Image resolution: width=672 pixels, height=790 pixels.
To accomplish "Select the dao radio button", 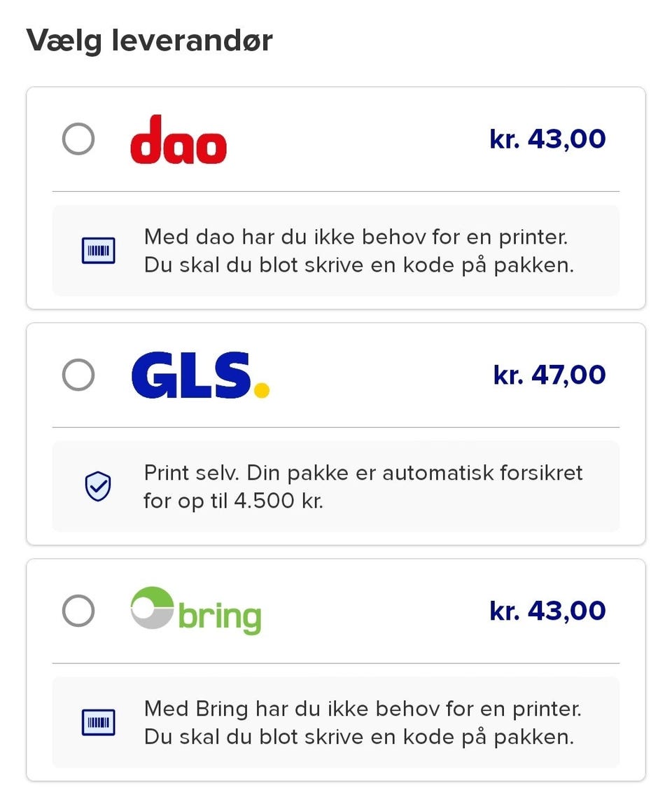I will 78,139.
